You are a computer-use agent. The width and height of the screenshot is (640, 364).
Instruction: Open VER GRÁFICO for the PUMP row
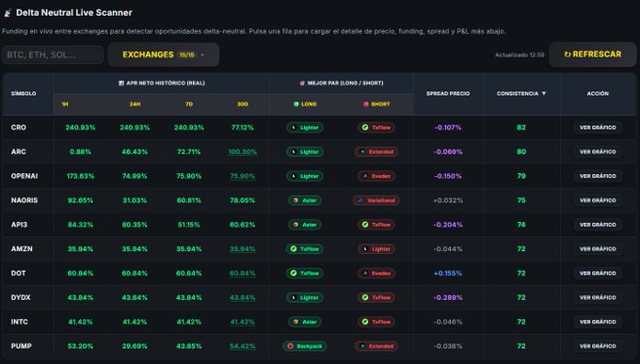coord(598,346)
